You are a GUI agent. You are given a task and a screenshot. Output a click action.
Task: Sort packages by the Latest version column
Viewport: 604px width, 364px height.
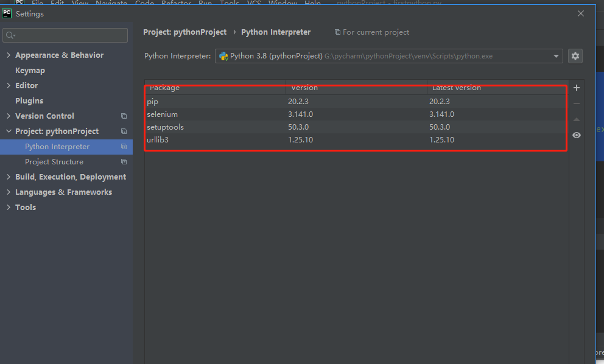(455, 88)
